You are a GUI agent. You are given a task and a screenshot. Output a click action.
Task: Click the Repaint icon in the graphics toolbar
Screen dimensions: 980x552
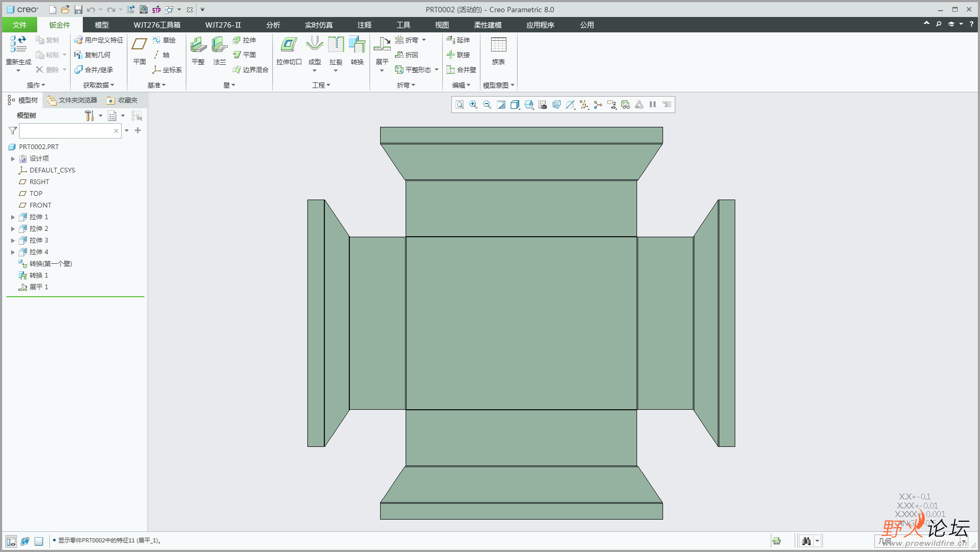[501, 105]
